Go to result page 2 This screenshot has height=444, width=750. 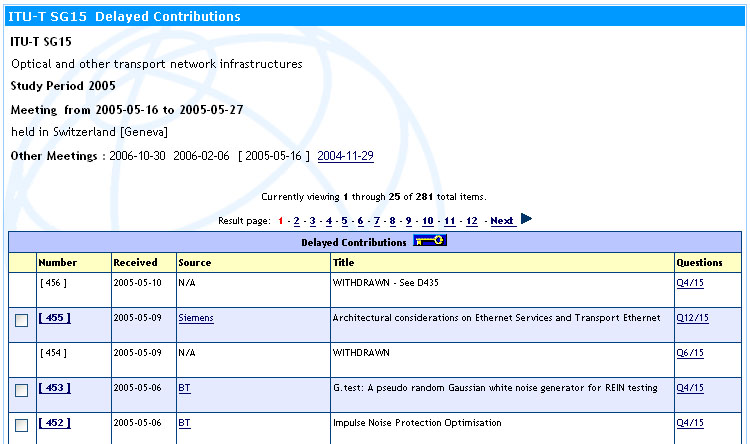coord(297,221)
